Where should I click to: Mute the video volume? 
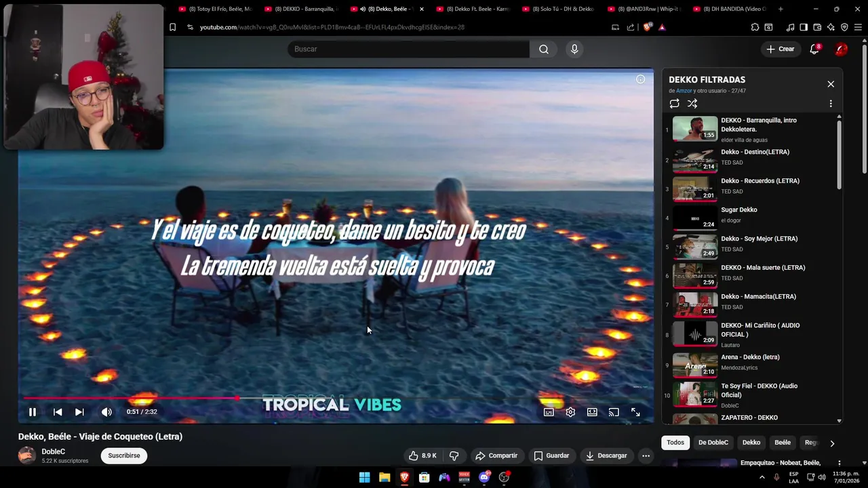pyautogui.click(x=106, y=412)
